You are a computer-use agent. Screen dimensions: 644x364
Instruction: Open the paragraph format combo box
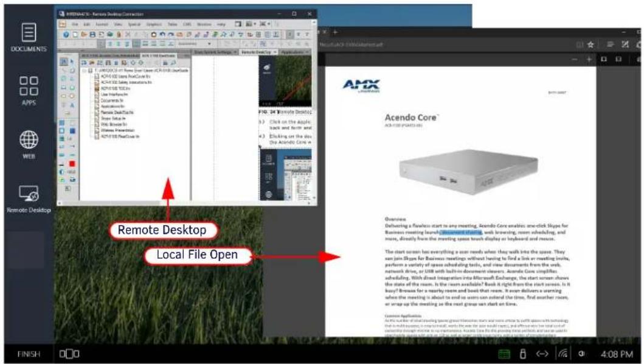pos(195,44)
